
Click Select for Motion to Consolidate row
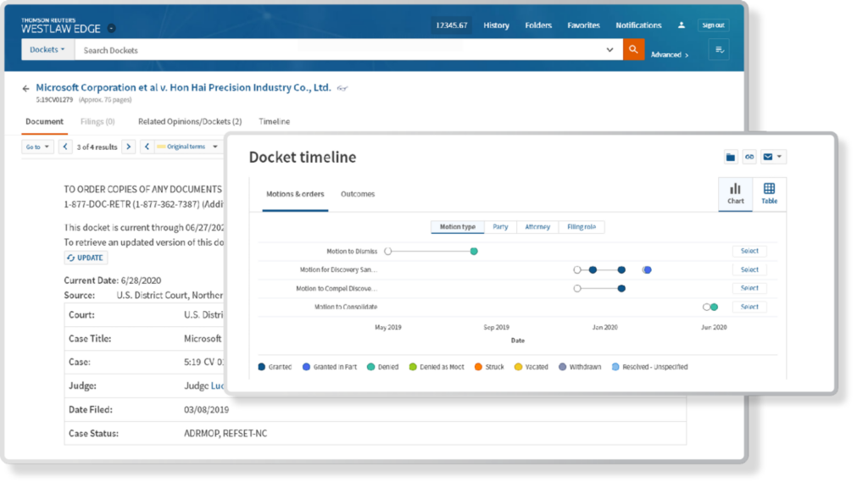pos(749,307)
